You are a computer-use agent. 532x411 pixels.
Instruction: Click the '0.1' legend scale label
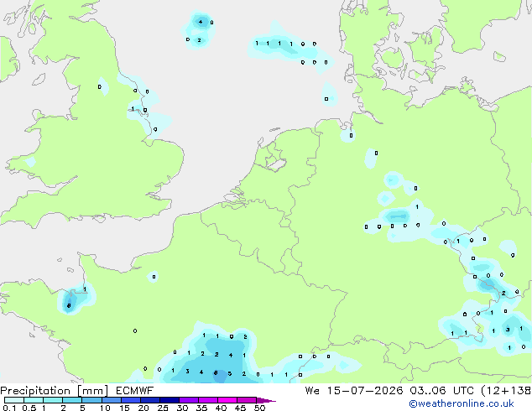coord(9,408)
